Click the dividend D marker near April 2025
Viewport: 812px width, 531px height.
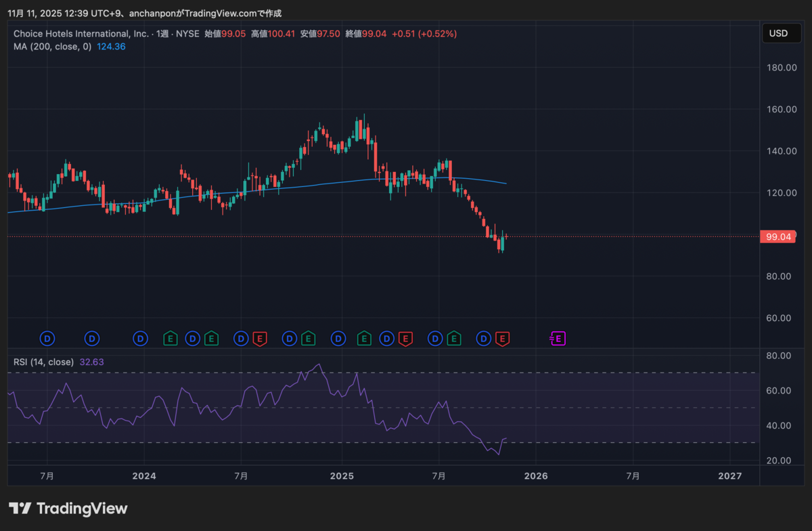point(387,337)
